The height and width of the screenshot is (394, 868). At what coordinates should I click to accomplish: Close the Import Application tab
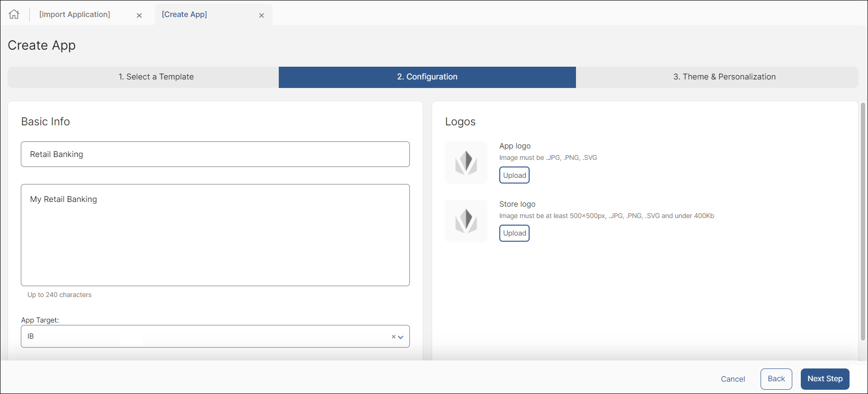coord(139,15)
